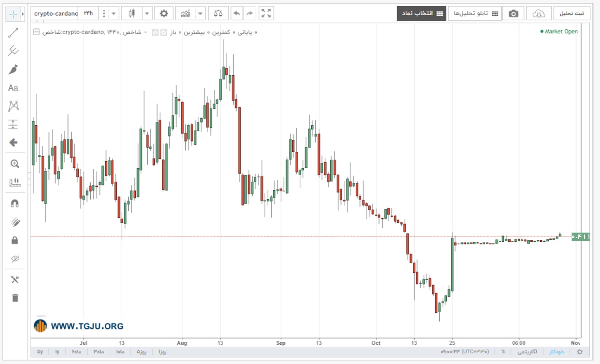The width and height of the screenshot is (600, 364).
Task: Toggle stay in drawing mode pencil
Action: pyautogui.click(x=15, y=222)
